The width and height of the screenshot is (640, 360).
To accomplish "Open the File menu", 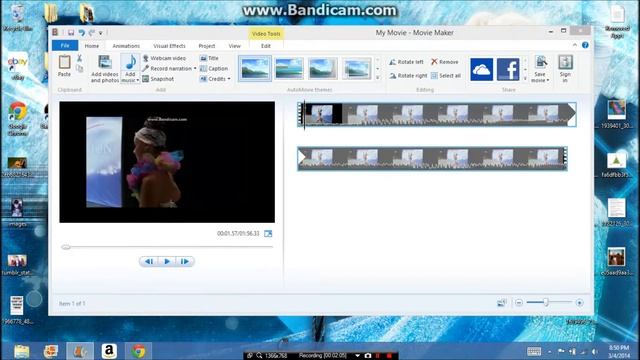I will [65, 46].
